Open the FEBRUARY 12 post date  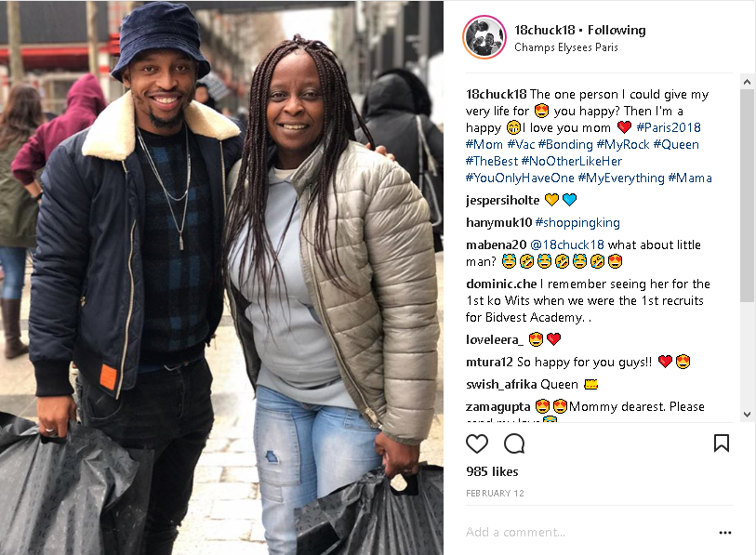495,493
